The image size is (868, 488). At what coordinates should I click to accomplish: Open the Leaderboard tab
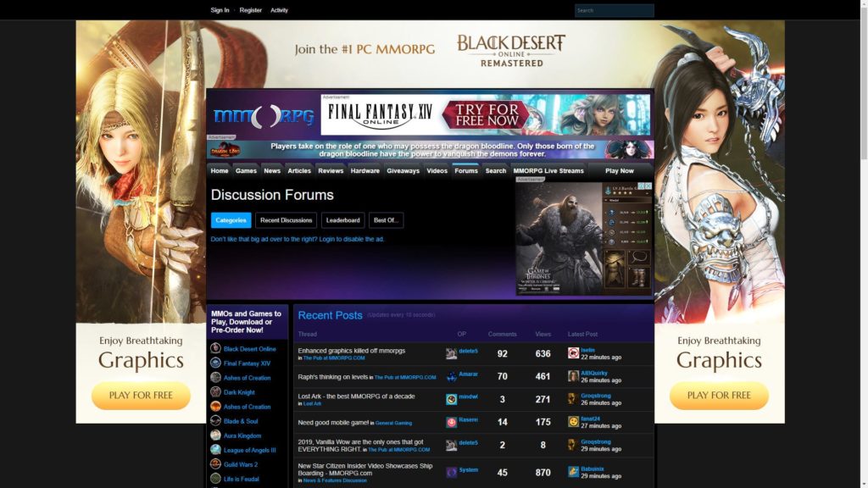[x=343, y=220]
